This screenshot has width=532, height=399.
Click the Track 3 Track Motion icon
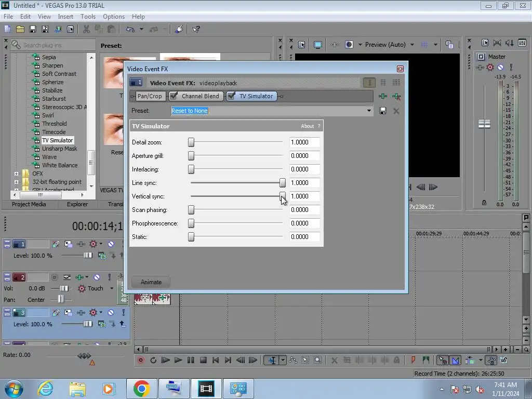68,312
